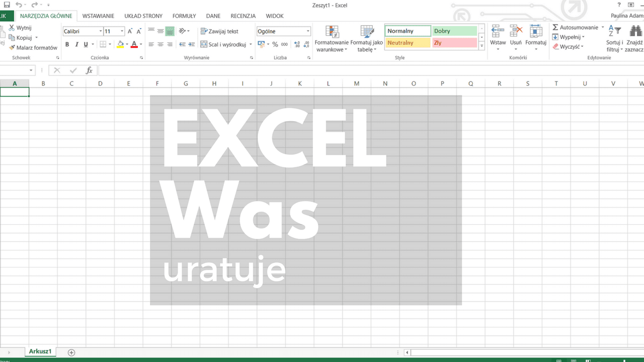Click increase indent icon

192,44
